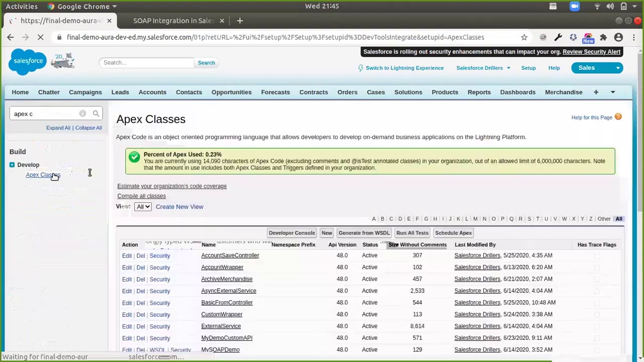
Task: Click the extension icon with the New badge
Action: [x=588, y=38]
